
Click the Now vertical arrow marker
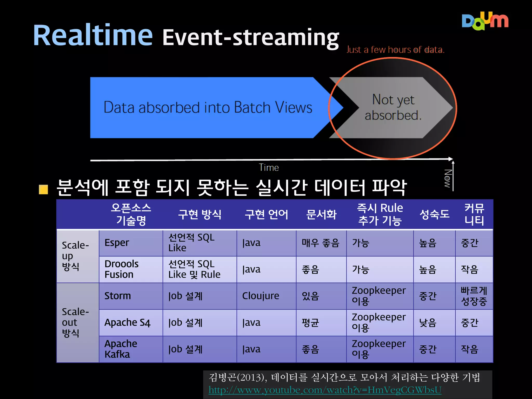coord(453,177)
